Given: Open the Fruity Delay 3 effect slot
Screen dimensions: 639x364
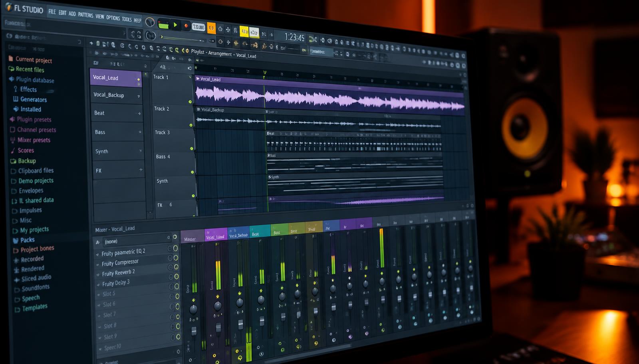Looking at the screenshot, I should coord(116,283).
